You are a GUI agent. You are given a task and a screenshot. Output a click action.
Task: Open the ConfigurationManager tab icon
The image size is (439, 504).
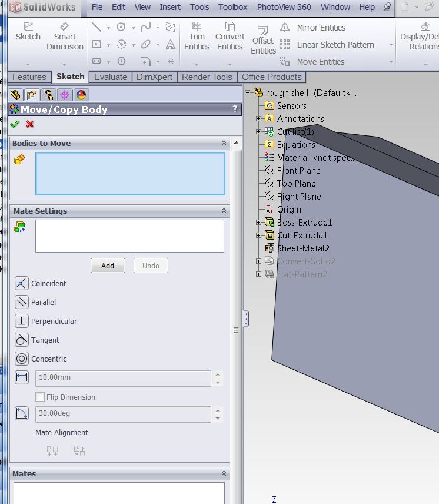click(48, 95)
